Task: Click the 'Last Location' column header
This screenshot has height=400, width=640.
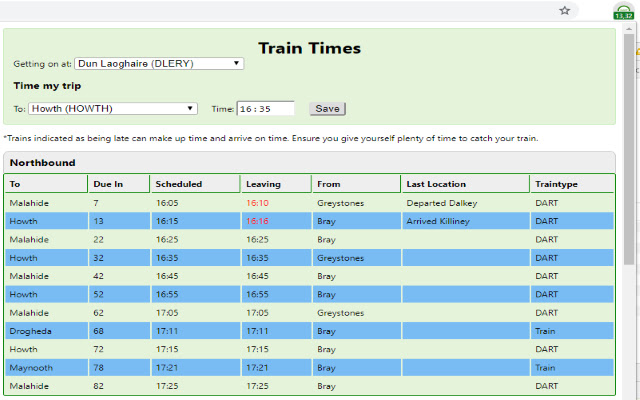Action: tap(436, 184)
